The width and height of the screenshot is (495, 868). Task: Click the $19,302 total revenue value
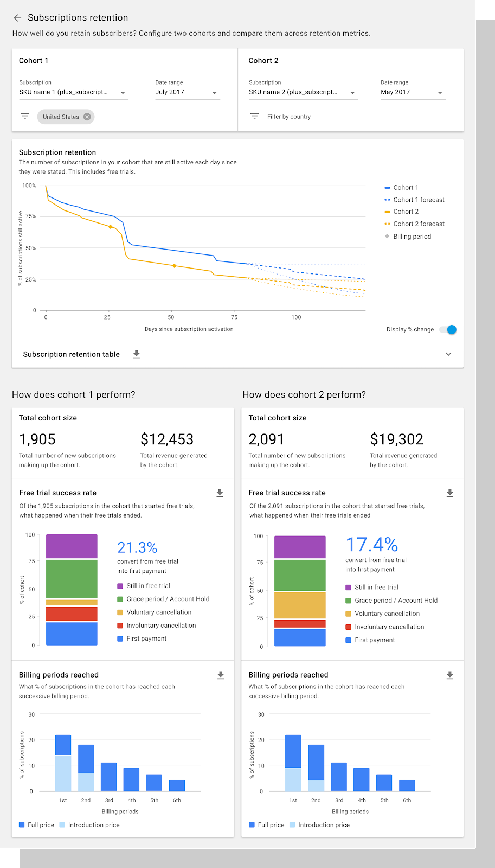tap(397, 439)
